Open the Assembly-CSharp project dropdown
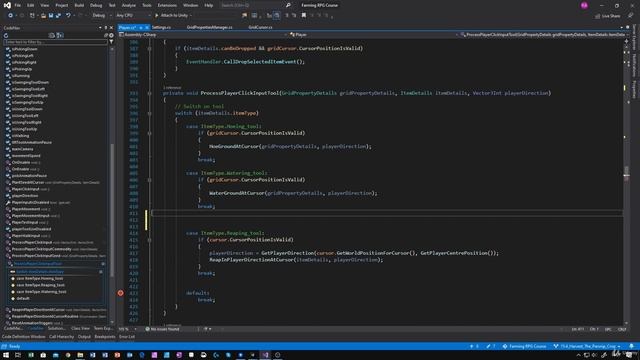Viewport: 640px width, 360px height. [x=203, y=35]
